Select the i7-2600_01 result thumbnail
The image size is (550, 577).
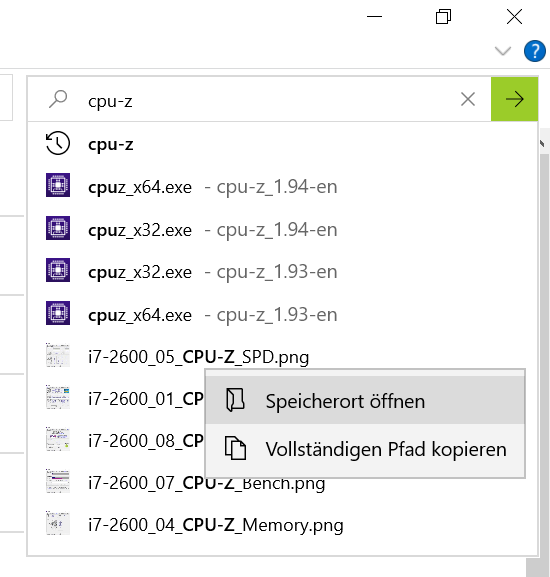(x=58, y=397)
